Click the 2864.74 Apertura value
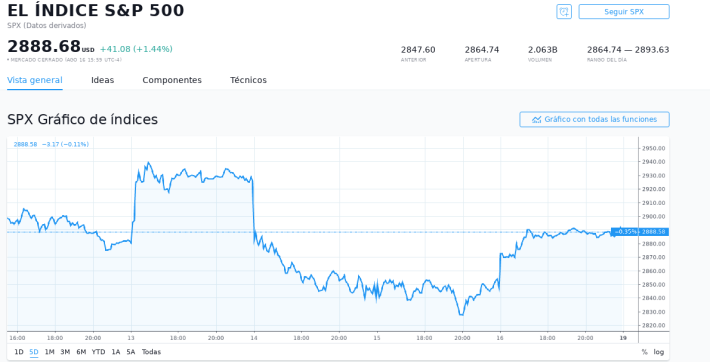Screen dimensions: 710x362 coord(482,50)
